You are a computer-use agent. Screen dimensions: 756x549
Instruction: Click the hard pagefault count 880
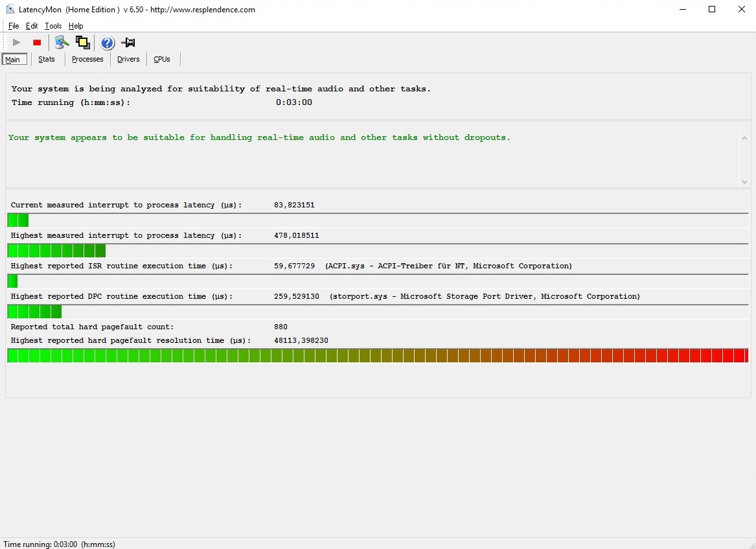click(281, 327)
